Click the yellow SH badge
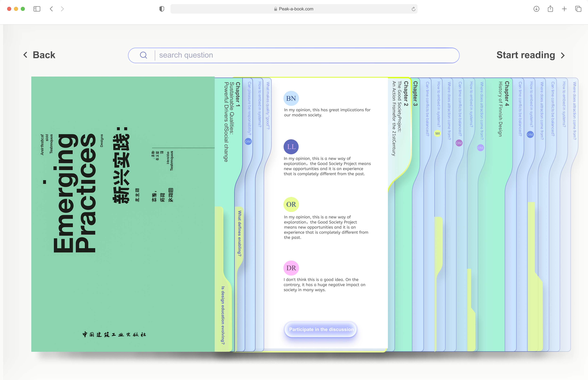This screenshot has width=588, height=380. tap(437, 134)
